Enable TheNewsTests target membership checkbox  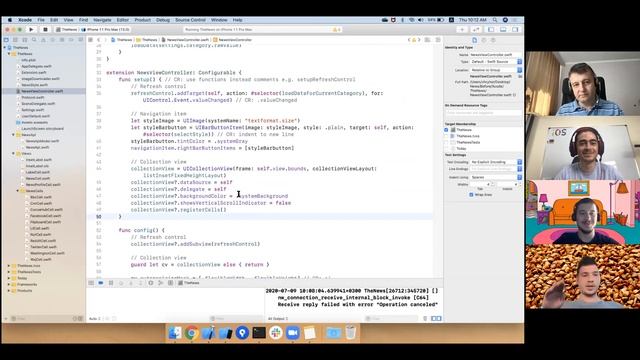click(x=446, y=142)
